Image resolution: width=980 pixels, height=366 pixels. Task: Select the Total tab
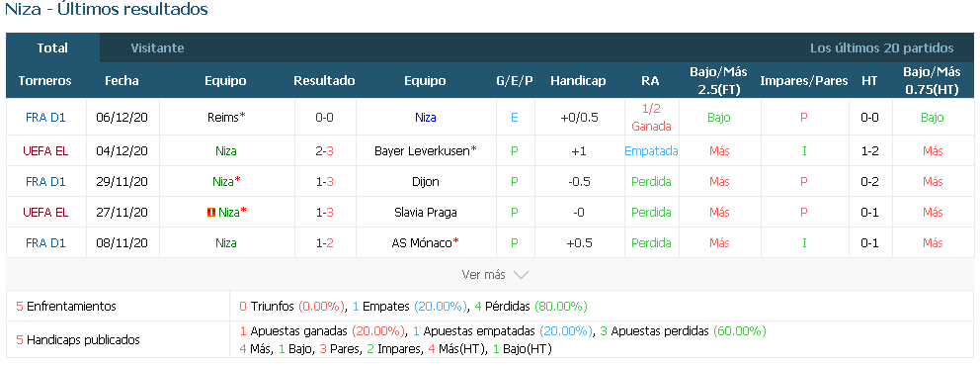coord(52,48)
